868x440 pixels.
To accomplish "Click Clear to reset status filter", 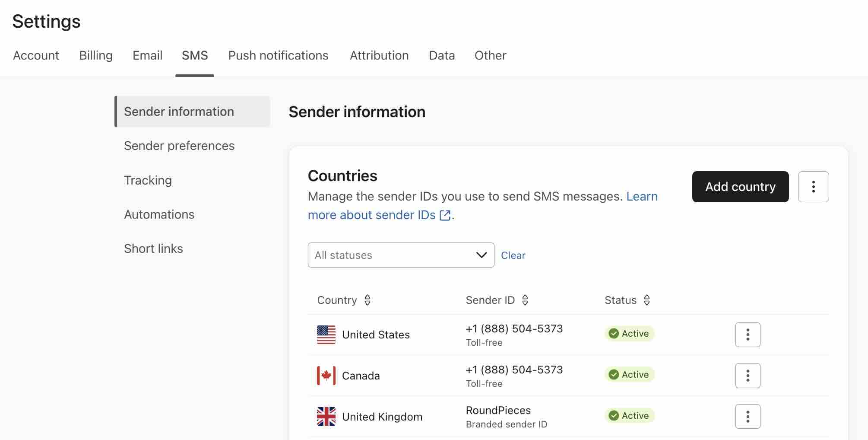I will [x=513, y=255].
